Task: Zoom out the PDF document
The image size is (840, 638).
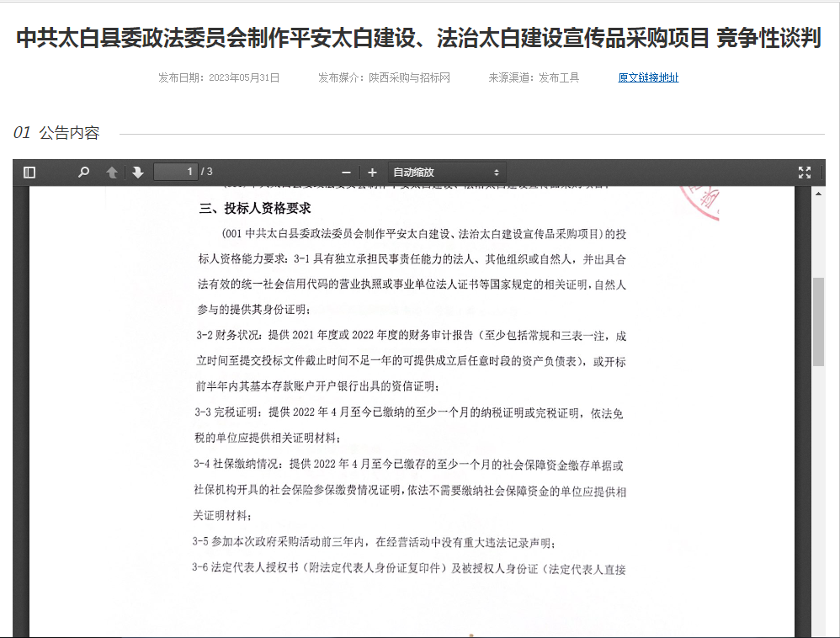Action: tap(346, 173)
